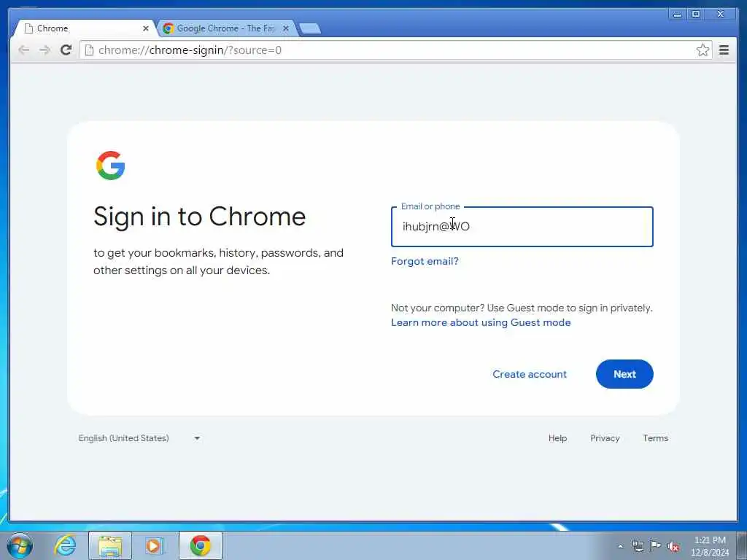Click the page icon in the address bar

click(89, 50)
